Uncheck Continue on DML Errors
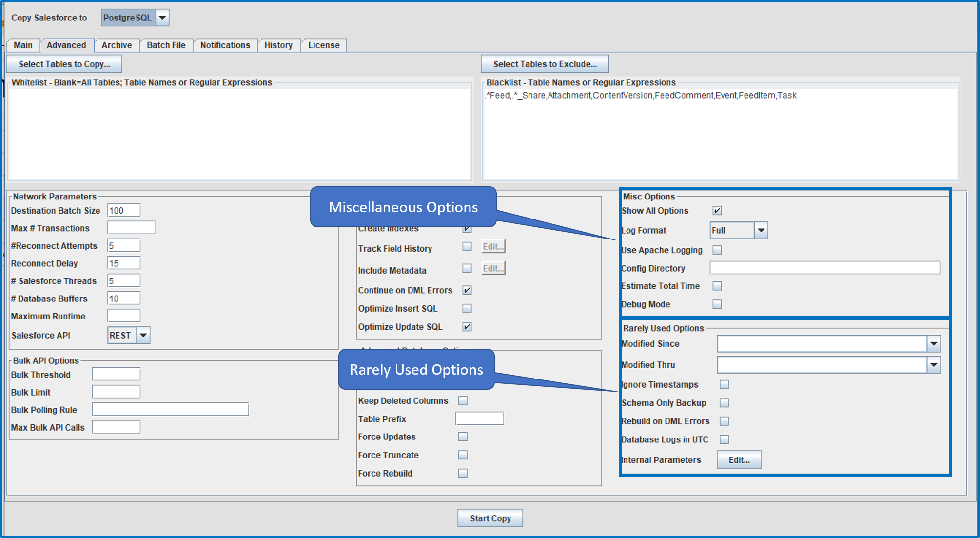 pyautogui.click(x=467, y=290)
